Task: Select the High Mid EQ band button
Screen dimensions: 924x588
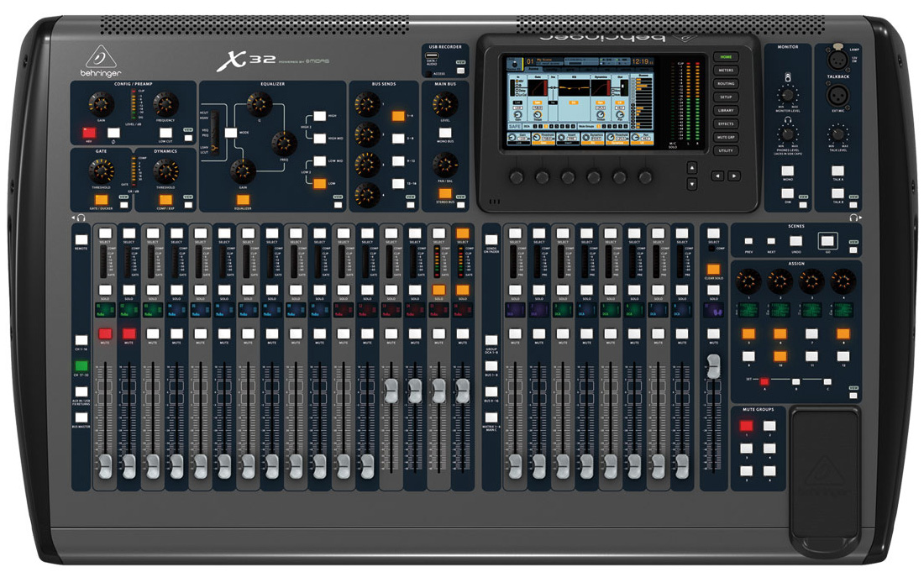Action: [319, 139]
